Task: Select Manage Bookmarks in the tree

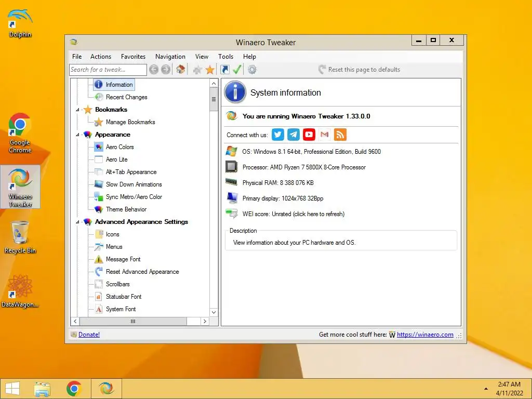Action: click(130, 122)
